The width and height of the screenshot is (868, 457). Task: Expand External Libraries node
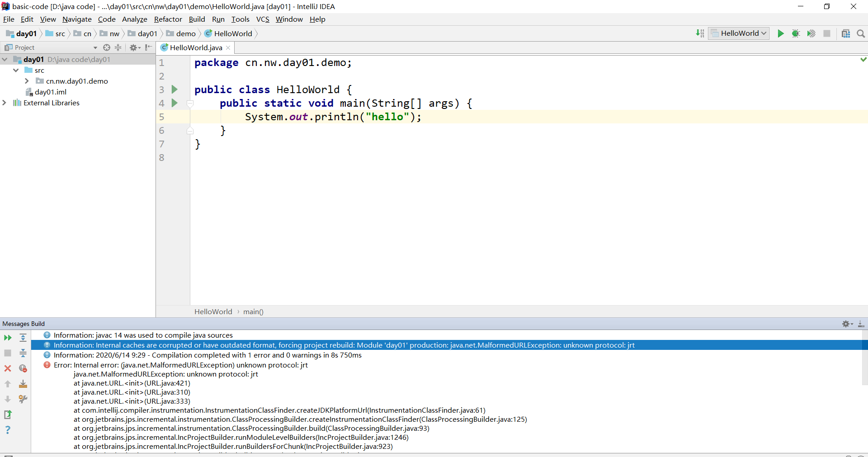tap(5, 103)
